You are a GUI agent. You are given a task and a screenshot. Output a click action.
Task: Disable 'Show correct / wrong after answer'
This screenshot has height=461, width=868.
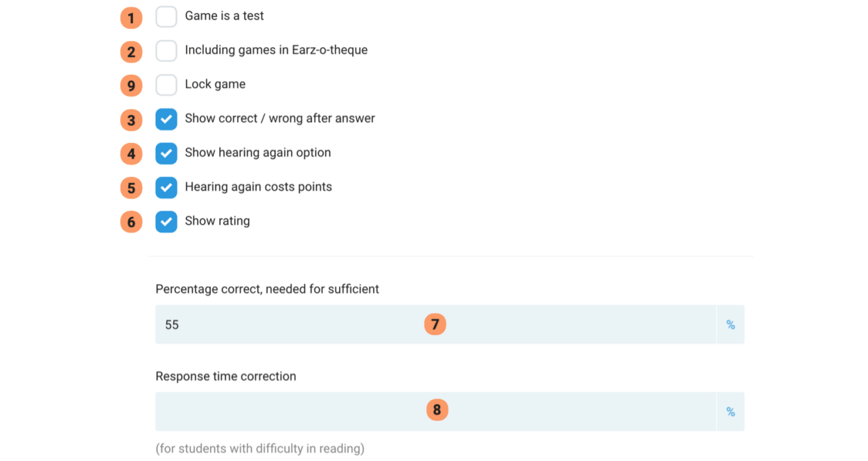click(166, 119)
